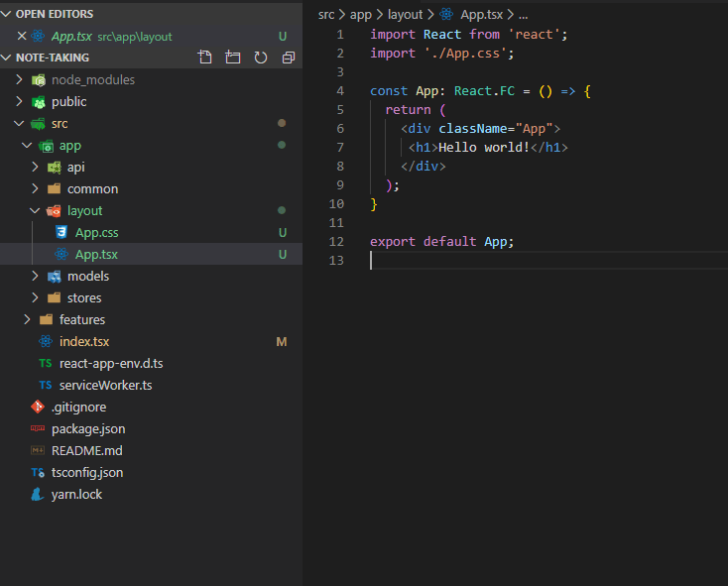This screenshot has width=728, height=586.
Task: Expand the common folder chevron
Action: [x=35, y=188]
